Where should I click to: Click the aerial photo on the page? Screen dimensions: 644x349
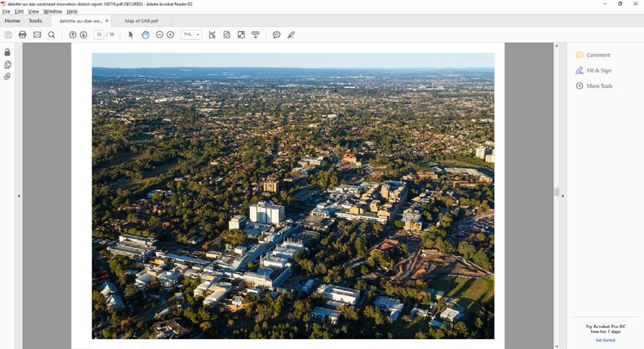tap(293, 196)
